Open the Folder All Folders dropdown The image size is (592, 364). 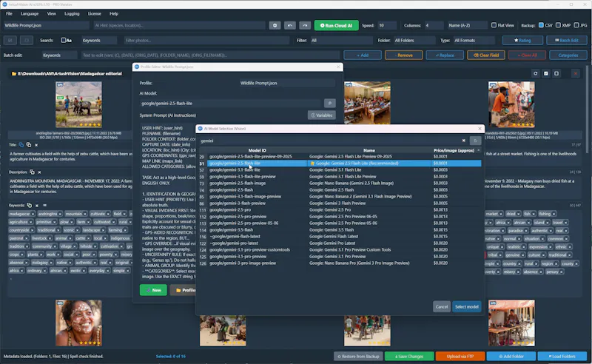point(414,40)
